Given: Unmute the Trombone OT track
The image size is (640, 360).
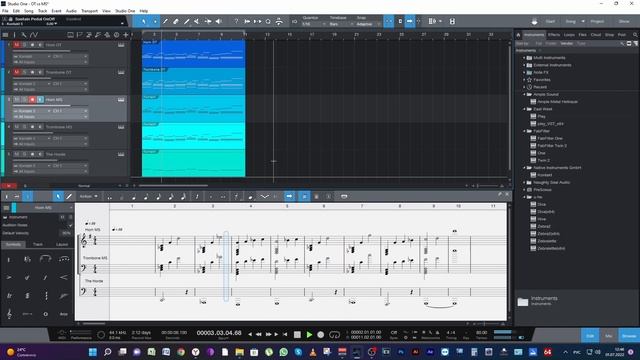Looking at the screenshot, I should pyautogui.click(x=16, y=72).
